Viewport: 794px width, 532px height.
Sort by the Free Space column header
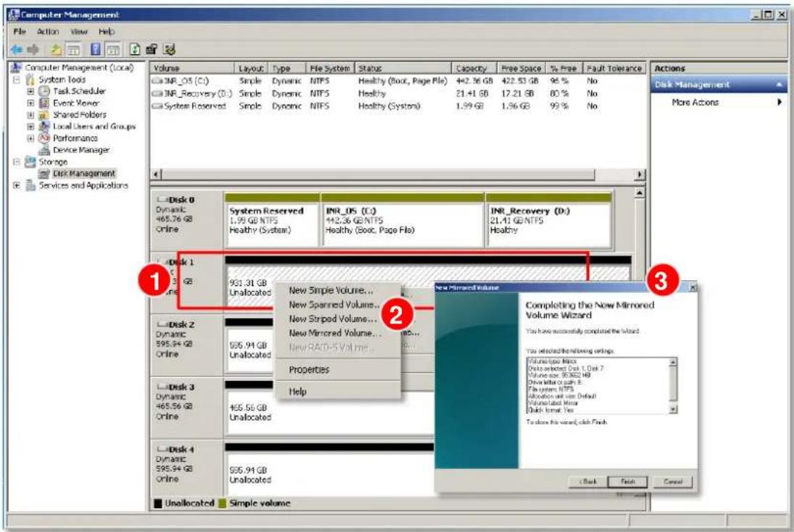point(521,68)
